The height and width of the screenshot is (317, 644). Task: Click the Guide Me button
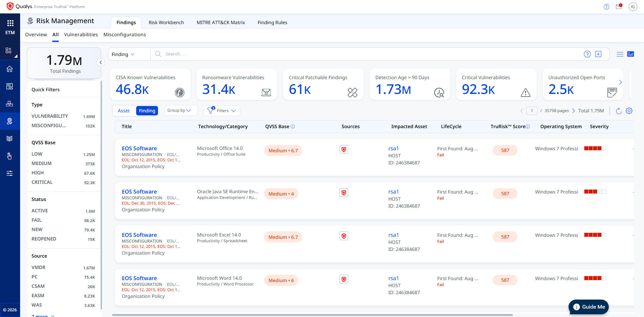[x=589, y=307]
